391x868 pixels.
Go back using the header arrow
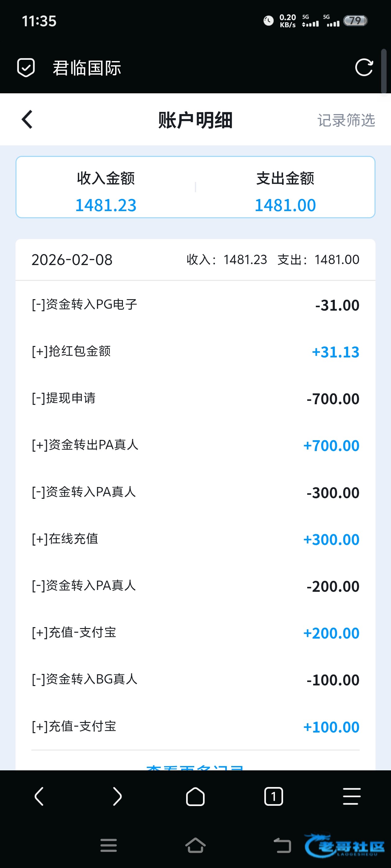coord(27,120)
